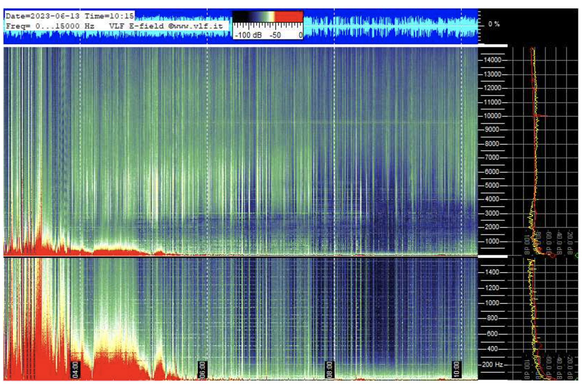Click the 400 label on lower axis
Screen dimensions: 588x391
click(x=492, y=349)
